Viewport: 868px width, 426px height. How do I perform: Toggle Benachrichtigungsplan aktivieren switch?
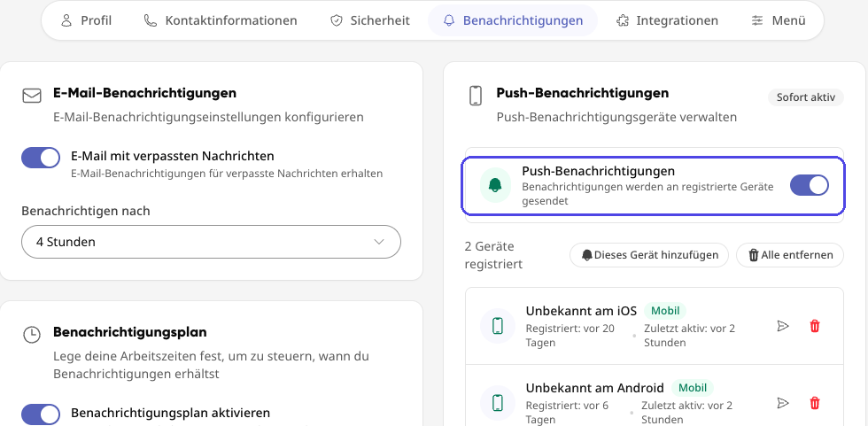(x=41, y=414)
